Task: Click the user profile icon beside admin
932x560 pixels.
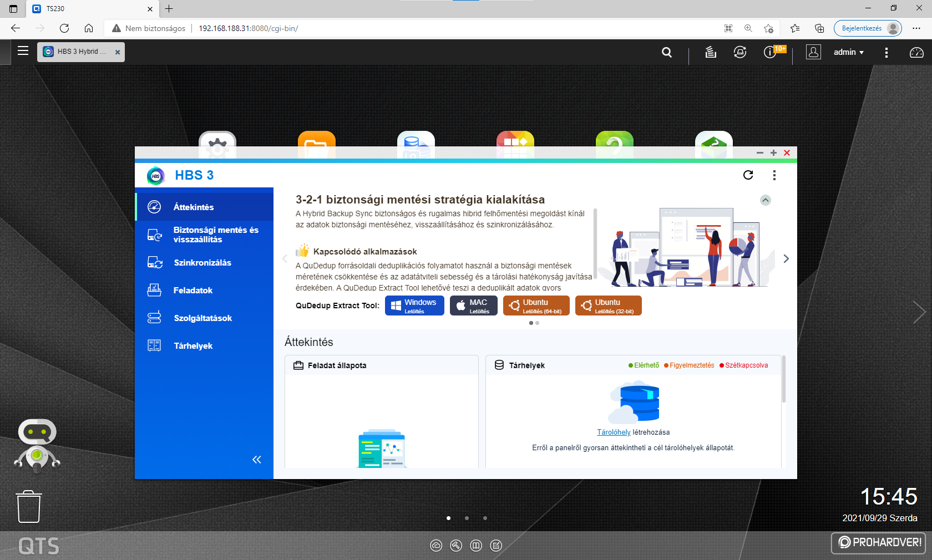Action: point(813,52)
